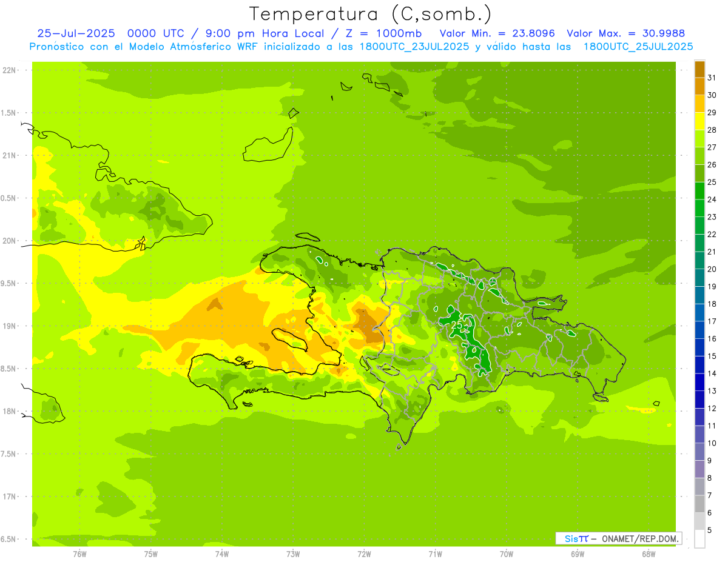Click the "19N" latitude label
The height and width of the screenshot is (562, 728).
[x=9, y=326]
